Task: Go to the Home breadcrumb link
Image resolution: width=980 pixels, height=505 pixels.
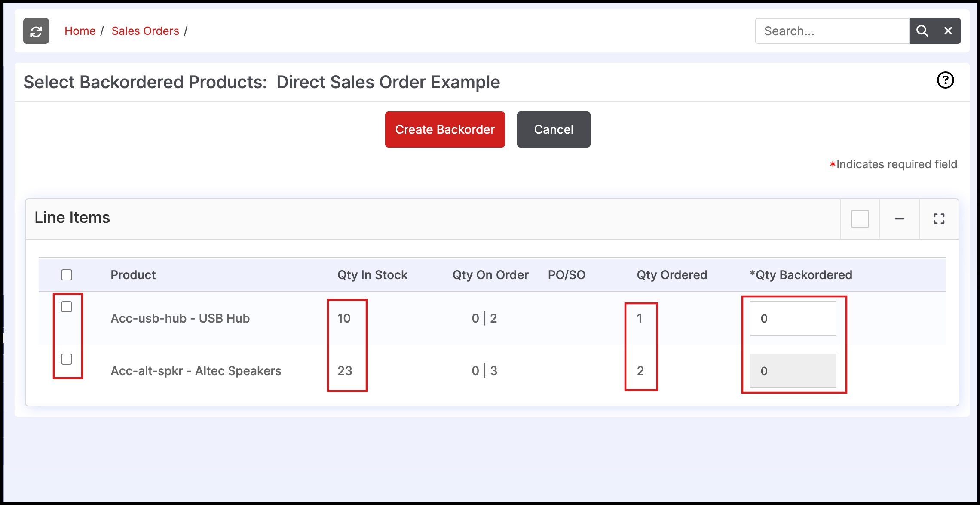Action: pyautogui.click(x=80, y=31)
